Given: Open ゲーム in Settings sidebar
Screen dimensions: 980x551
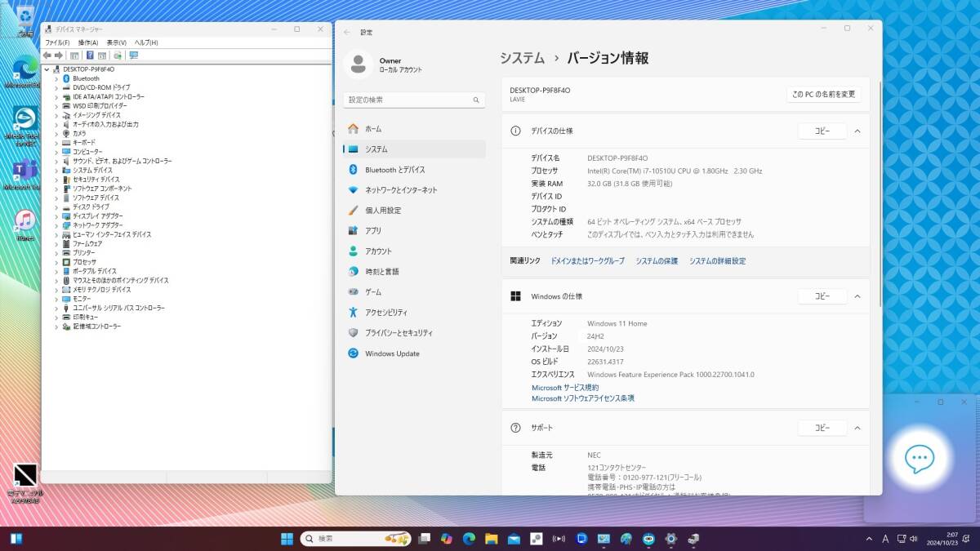Looking at the screenshot, I should coord(414,292).
